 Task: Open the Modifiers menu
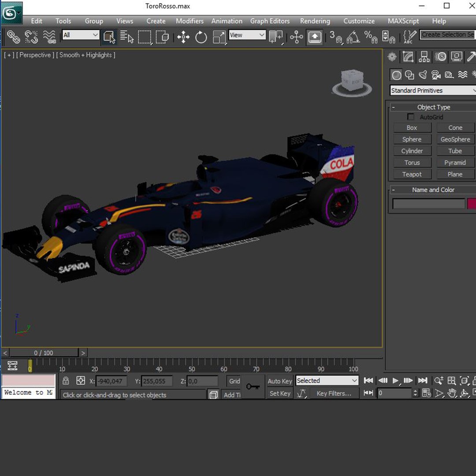point(190,21)
